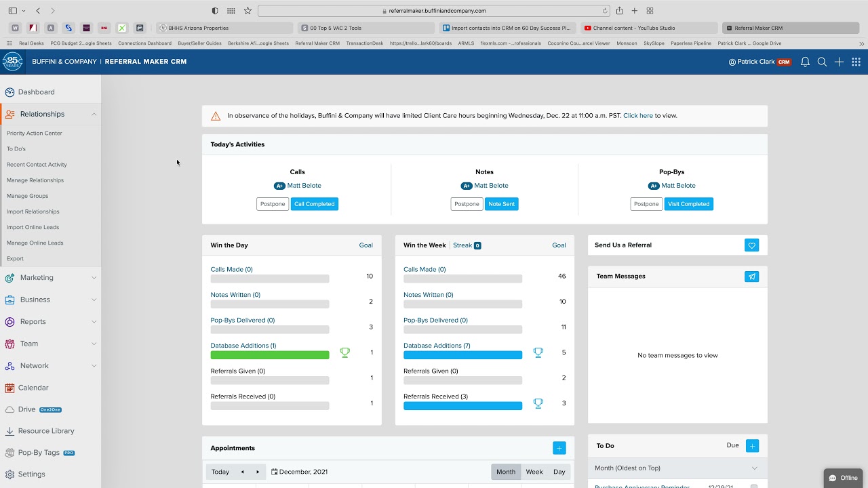Image resolution: width=868 pixels, height=488 pixels.
Task: Click Note Sent button
Action: (502, 204)
